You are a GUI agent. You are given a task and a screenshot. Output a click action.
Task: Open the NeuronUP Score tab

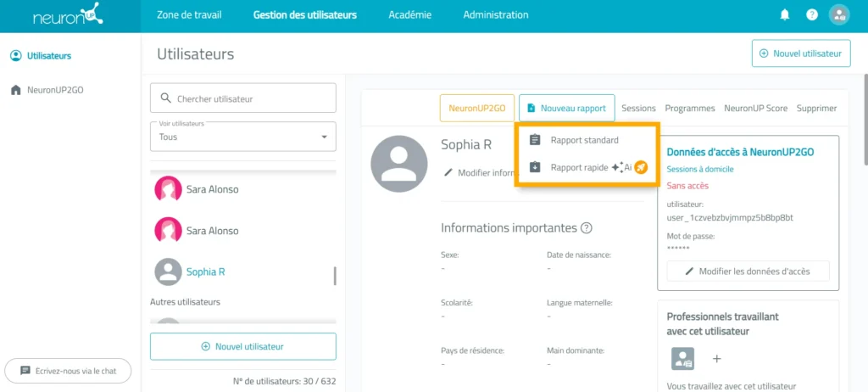click(x=755, y=108)
